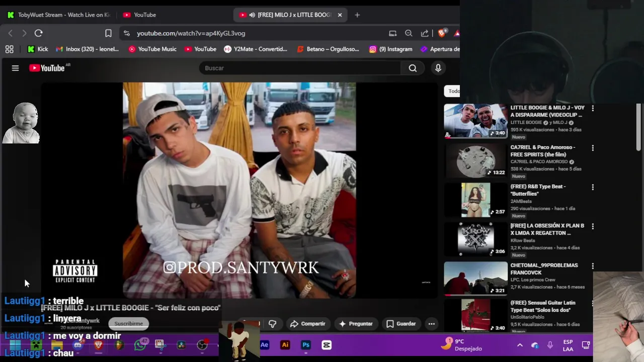This screenshot has height=362, width=644.
Task: Open the browser apps grid icon in bookmarks bar
Action: (9, 49)
